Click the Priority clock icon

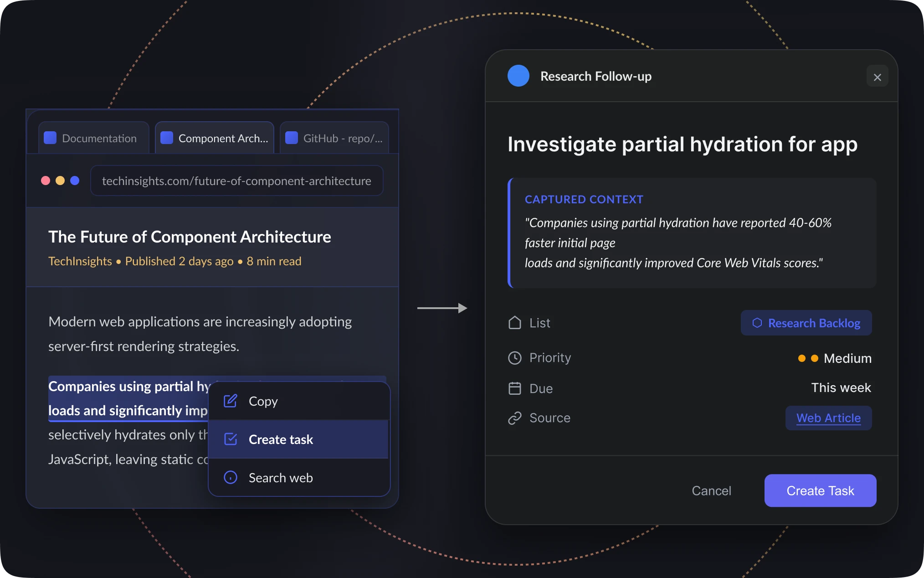(x=514, y=358)
